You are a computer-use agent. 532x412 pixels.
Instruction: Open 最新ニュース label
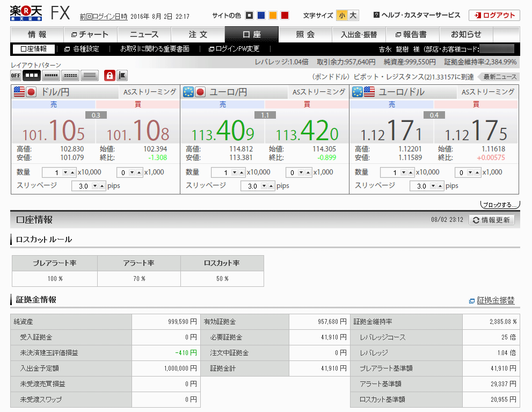pos(498,77)
